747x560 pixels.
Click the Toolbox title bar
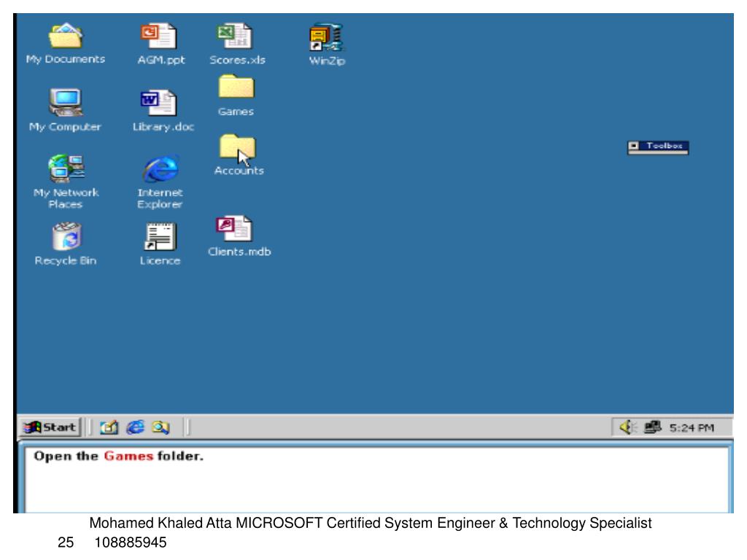[x=658, y=146]
